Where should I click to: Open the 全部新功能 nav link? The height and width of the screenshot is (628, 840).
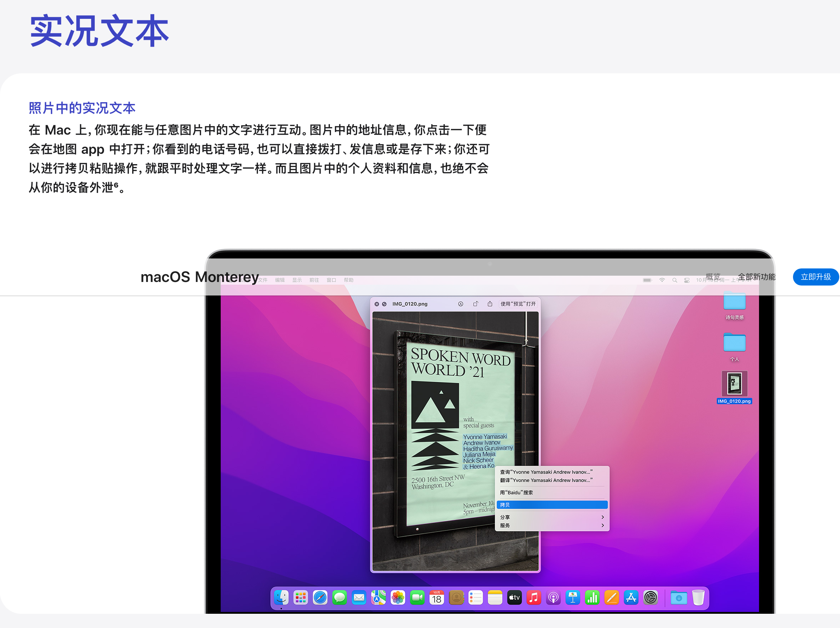(x=756, y=277)
